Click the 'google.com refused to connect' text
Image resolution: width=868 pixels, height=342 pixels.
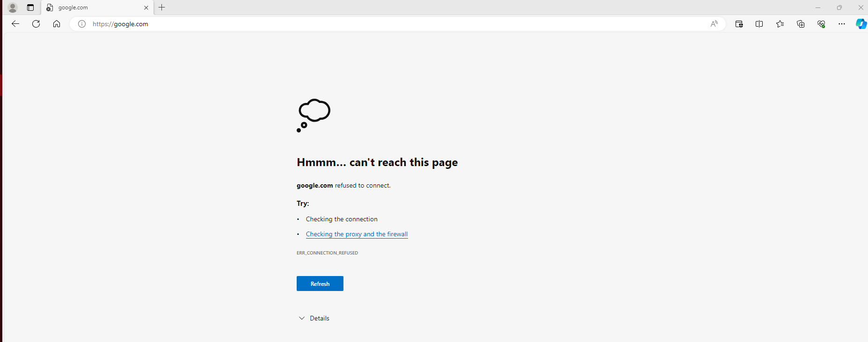pos(343,186)
